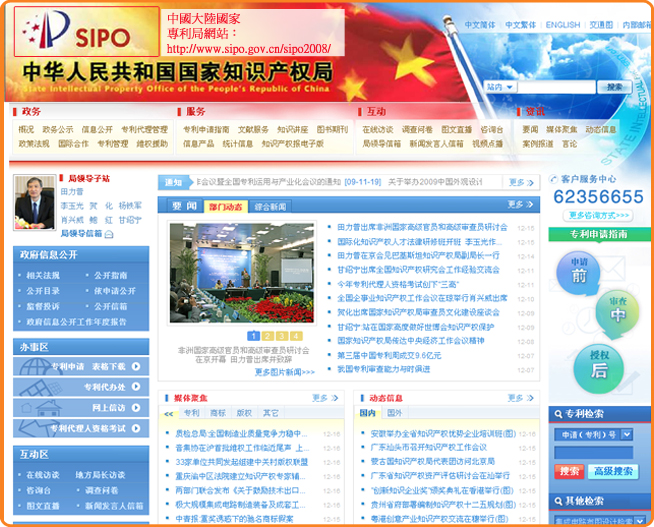Screen dimensions: 654x527
Task: Open 申请(专利)号 dropdown
Action: click(626, 435)
